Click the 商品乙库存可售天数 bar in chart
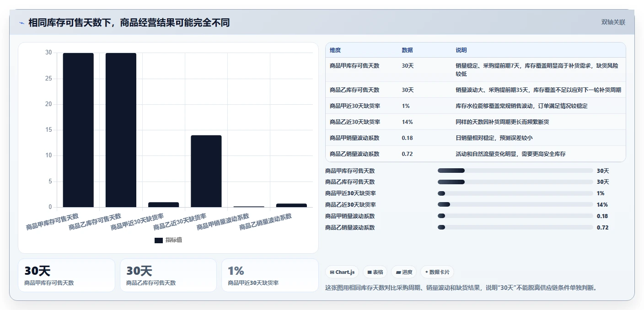 pos(121,130)
